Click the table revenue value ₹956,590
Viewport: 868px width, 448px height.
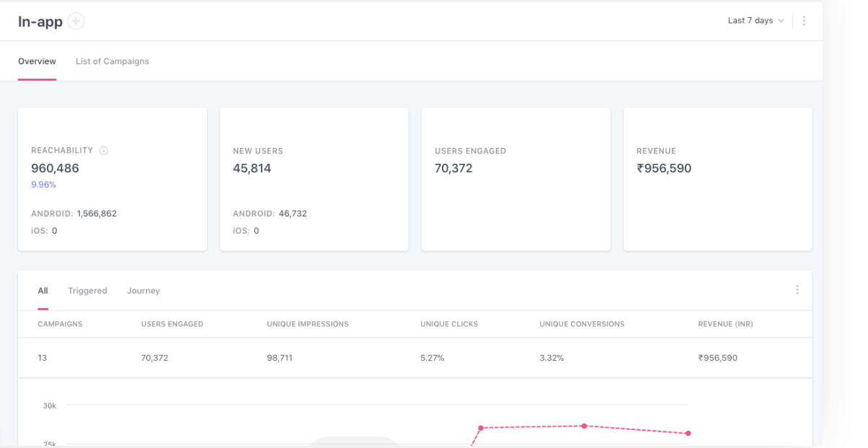click(x=717, y=358)
